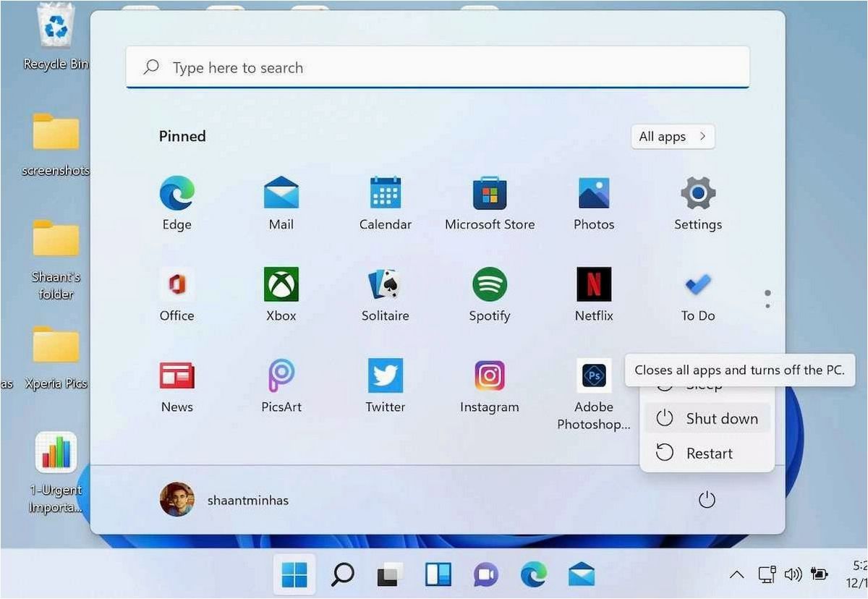Open Mail from the taskbar

tap(581, 575)
